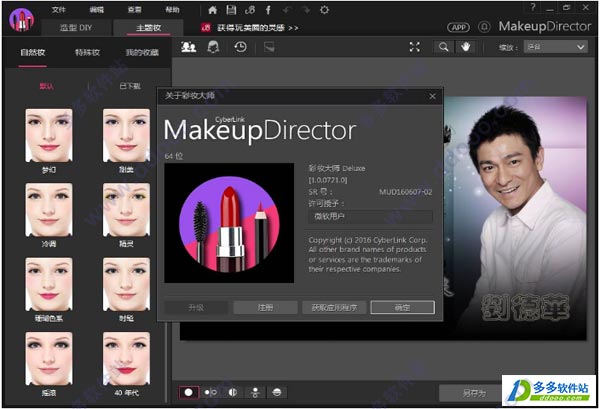Open the Beauty Circle icon next to the save icon

point(249,10)
